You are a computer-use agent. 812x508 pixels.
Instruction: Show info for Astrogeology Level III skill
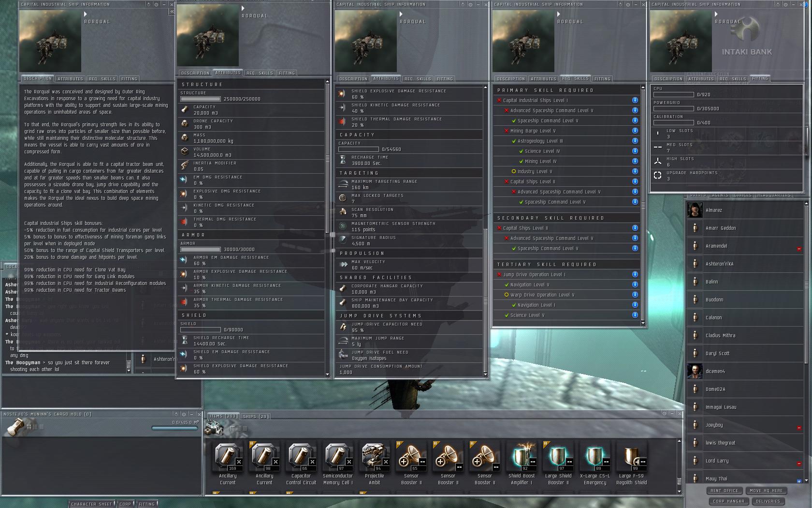click(635, 141)
